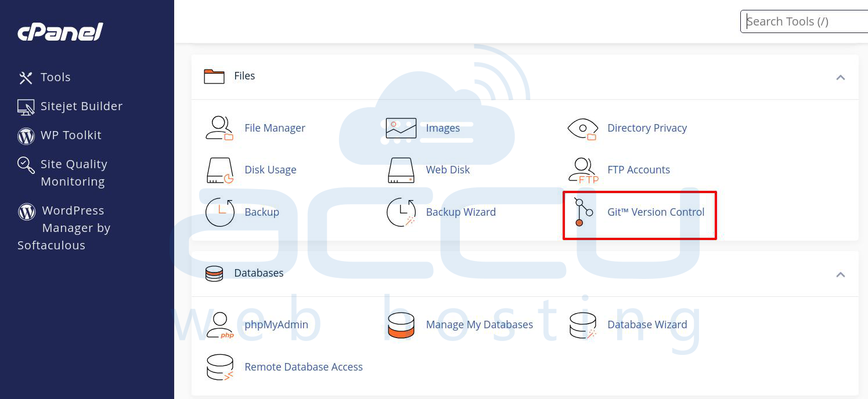Screen dimensions: 868x399
Task: Click the Database Wizard icon
Action: [583, 325]
